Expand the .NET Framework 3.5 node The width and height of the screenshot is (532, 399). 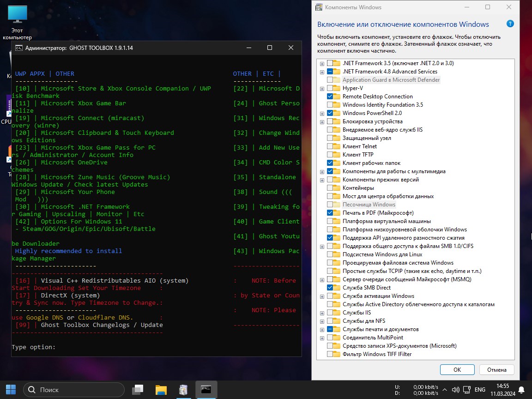(x=322, y=63)
